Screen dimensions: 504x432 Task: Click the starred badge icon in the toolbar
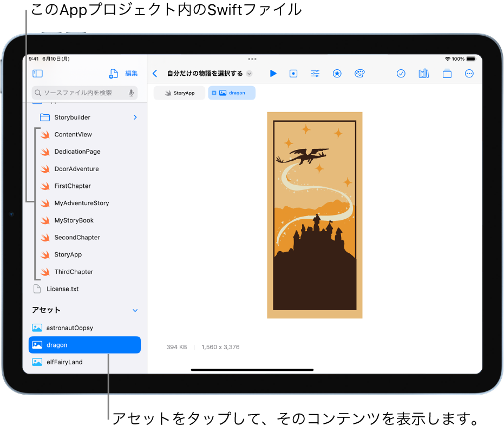coord(337,74)
